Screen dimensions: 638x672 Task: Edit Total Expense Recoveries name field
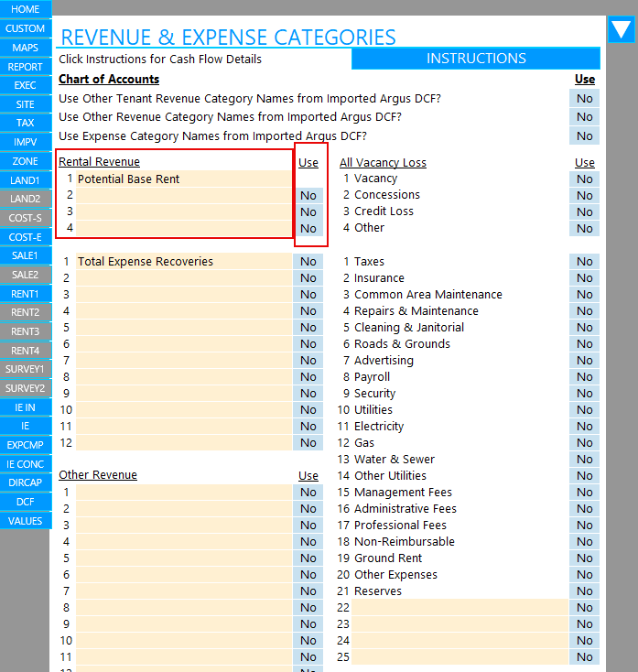[x=184, y=262]
